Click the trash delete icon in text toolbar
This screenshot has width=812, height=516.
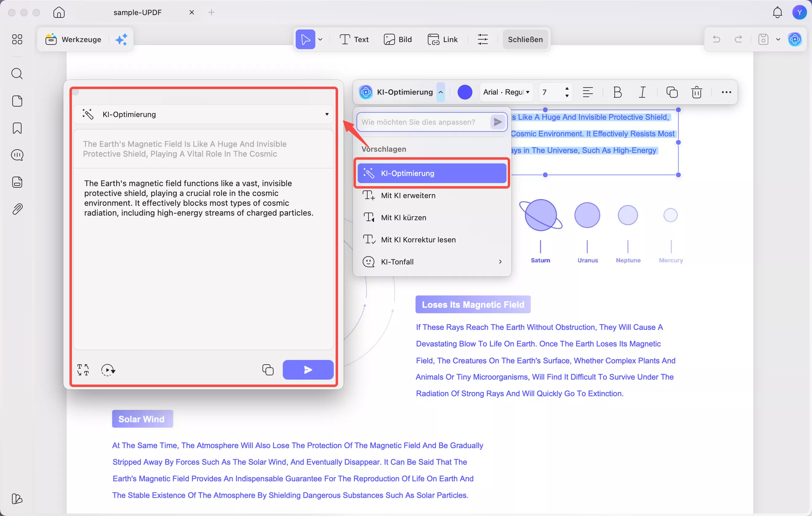pos(696,92)
